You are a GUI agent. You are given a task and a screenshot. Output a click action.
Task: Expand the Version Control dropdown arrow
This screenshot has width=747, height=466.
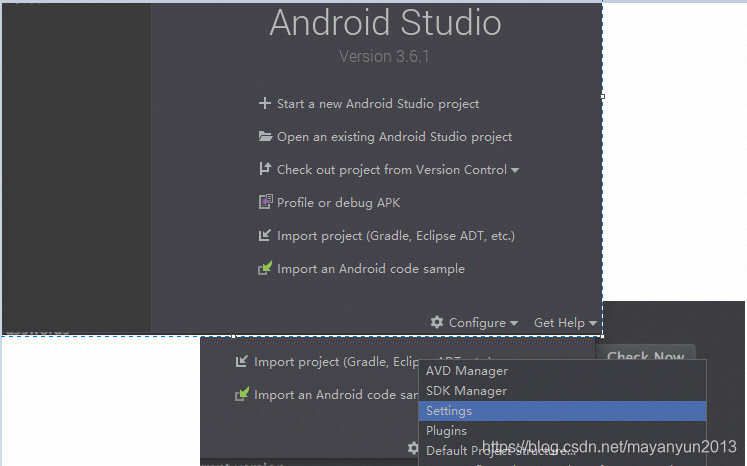[515, 170]
